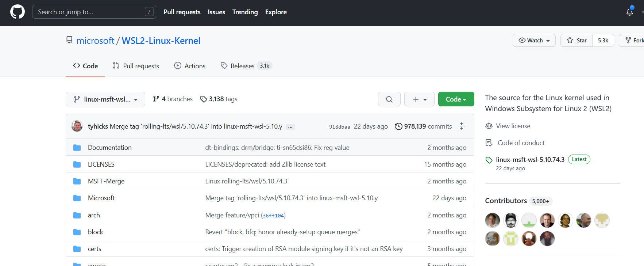The image size is (644, 266).
Task: Open 'dt-bindings: drm/bridge' commit message
Action: coord(277,148)
